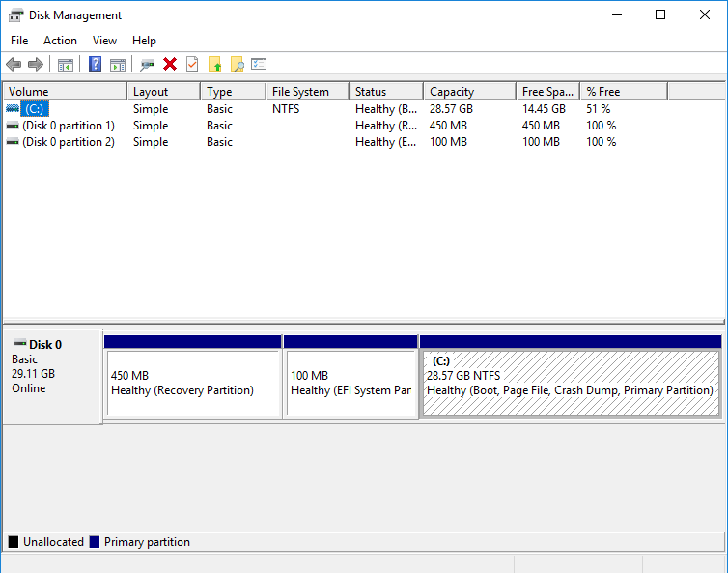
Task: Toggle the Show/Hide Action Pane icon
Action: pyautogui.click(x=117, y=65)
